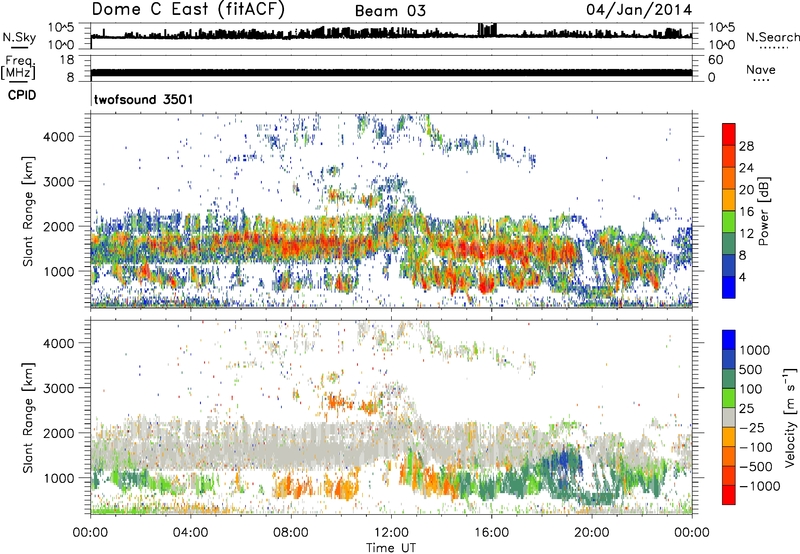The width and height of the screenshot is (800, 554).
Task: Click the "N.Search" legend label
Action: tap(773, 37)
